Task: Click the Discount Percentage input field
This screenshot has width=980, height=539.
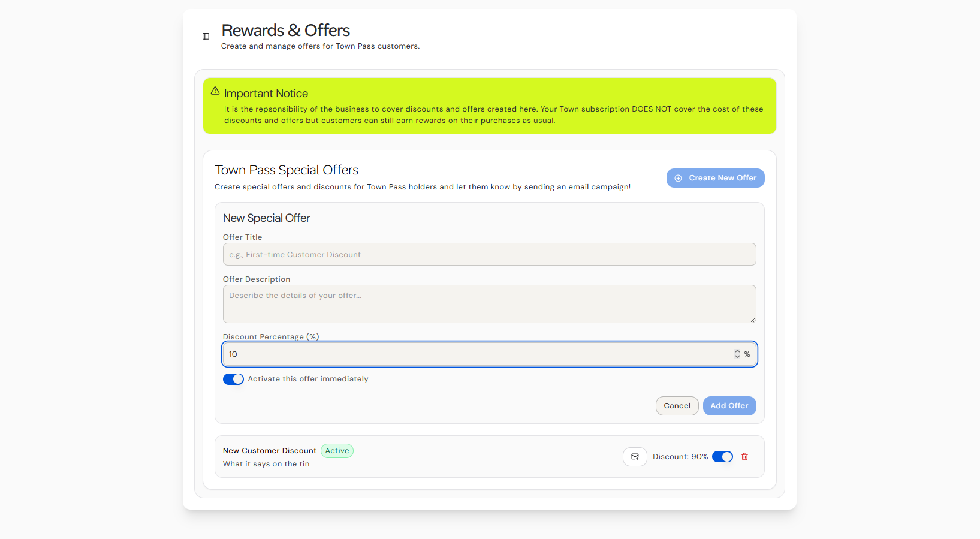Action: [489, 354]
